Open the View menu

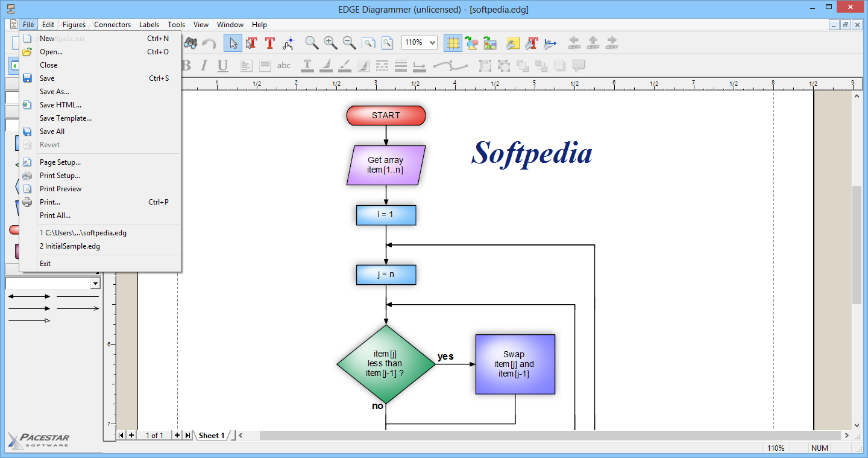[x=201, y=25]
